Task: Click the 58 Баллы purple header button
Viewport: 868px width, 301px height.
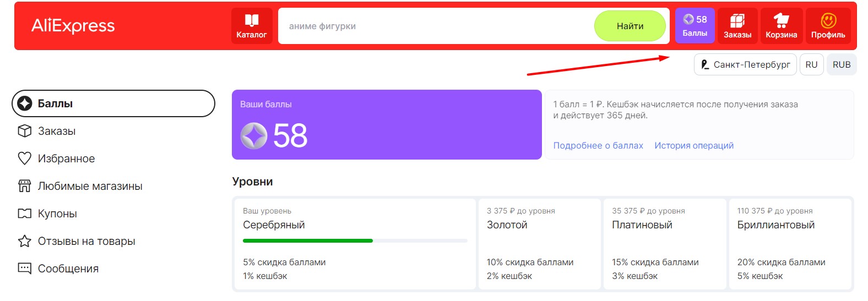Action: [x=695, y=26]
